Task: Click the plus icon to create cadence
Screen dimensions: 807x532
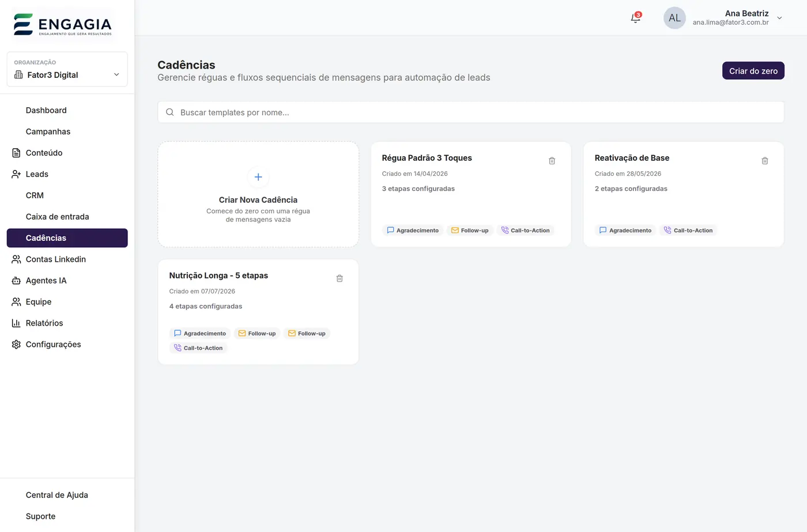Action: tap(258, 177)
